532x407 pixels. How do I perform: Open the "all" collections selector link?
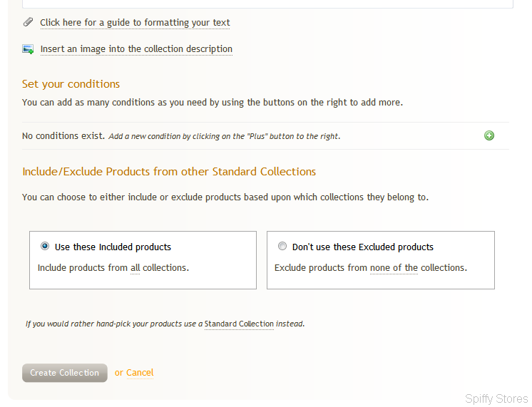point(135,268)
